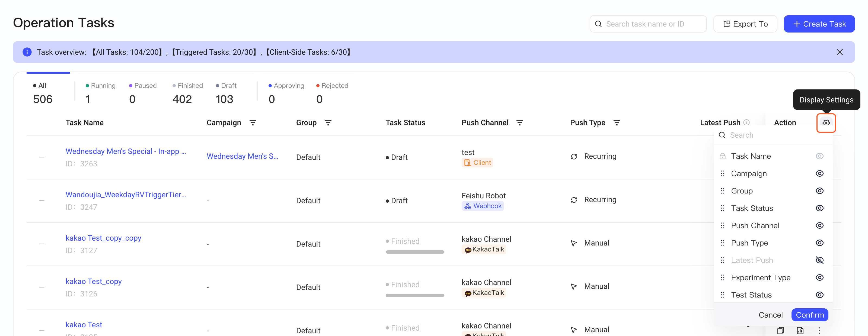Viewport: 868px width, 336px height.
Task: Click the lock icon beside Task Name
Action: [x=722, y=156]
